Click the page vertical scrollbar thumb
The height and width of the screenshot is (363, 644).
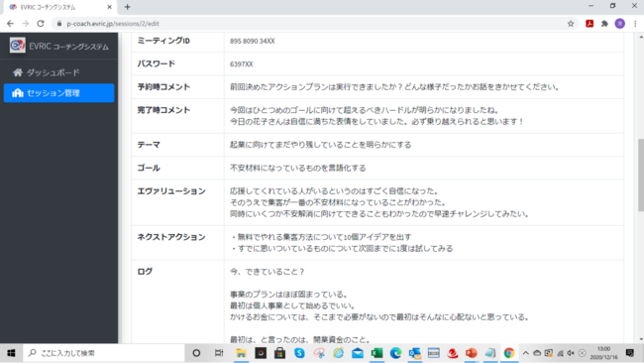pos(641,176)
